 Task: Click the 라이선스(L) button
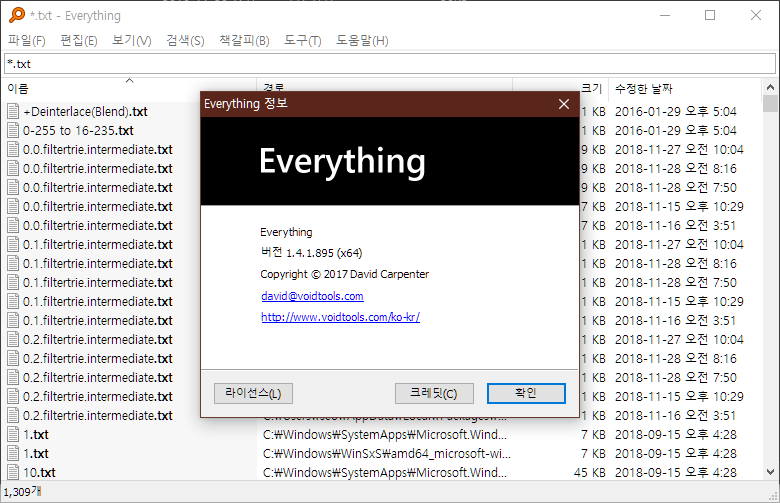[253, 394]
